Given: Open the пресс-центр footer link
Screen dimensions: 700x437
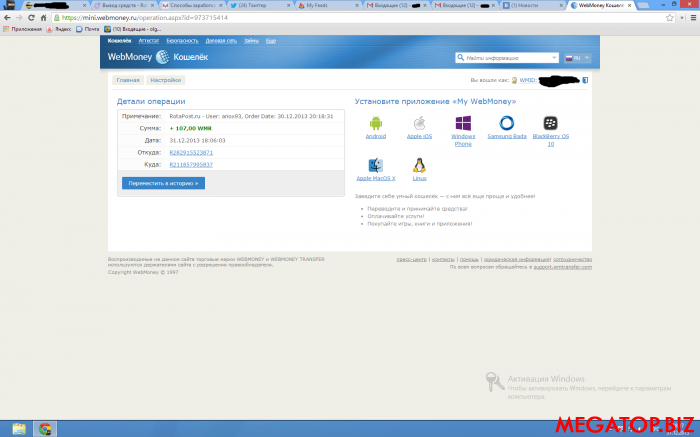Looking at the screenshot, I should pos(412,259).
